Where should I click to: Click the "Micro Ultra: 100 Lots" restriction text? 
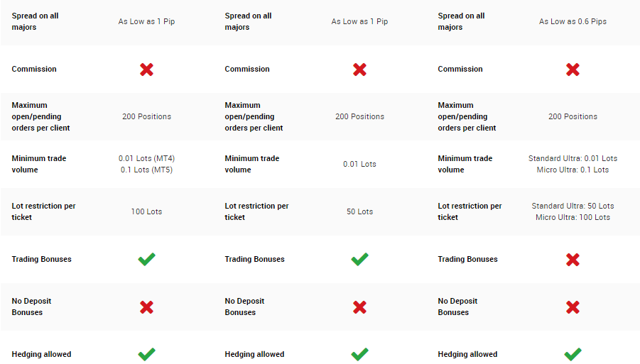tap(573, 217)
